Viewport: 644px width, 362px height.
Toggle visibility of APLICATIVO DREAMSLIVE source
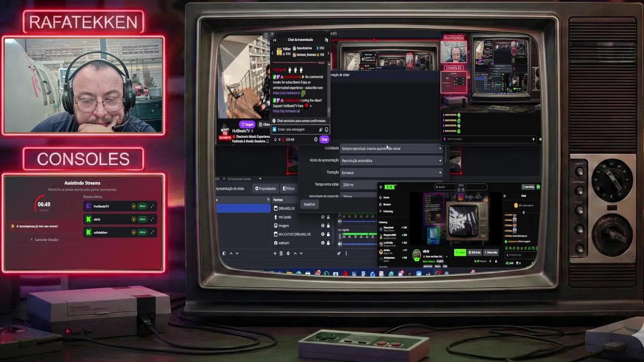click(323, 234)
